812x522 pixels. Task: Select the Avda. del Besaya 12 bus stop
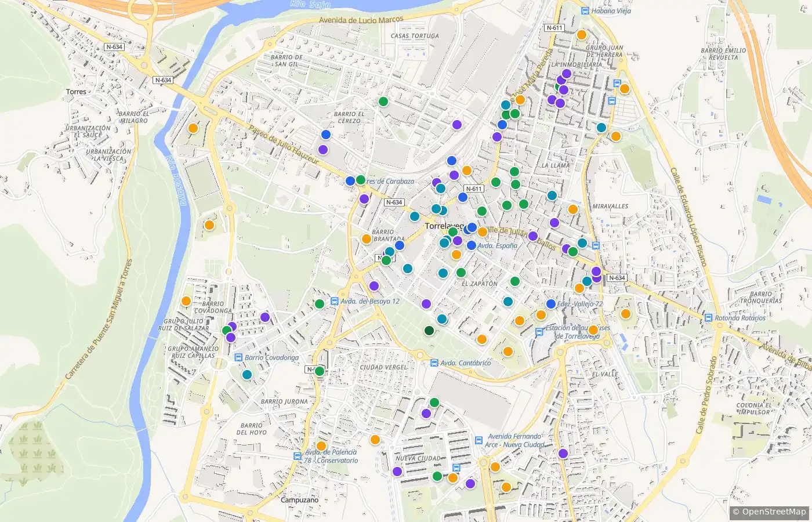pos(334,301)
